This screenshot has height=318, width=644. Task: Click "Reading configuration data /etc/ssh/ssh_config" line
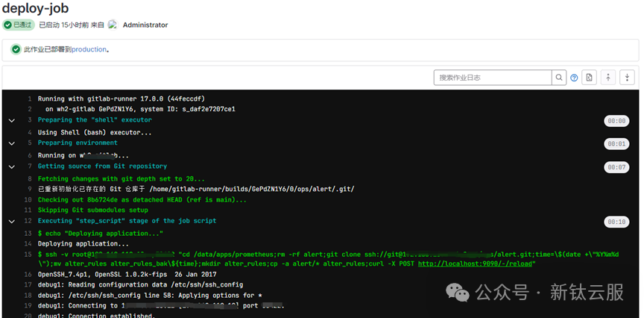140,284
